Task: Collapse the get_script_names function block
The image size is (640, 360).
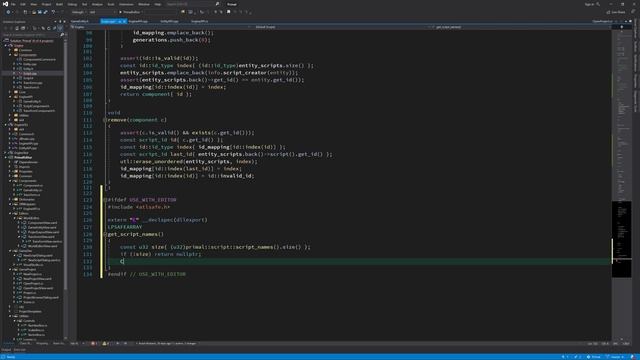Action: point(105,234)
